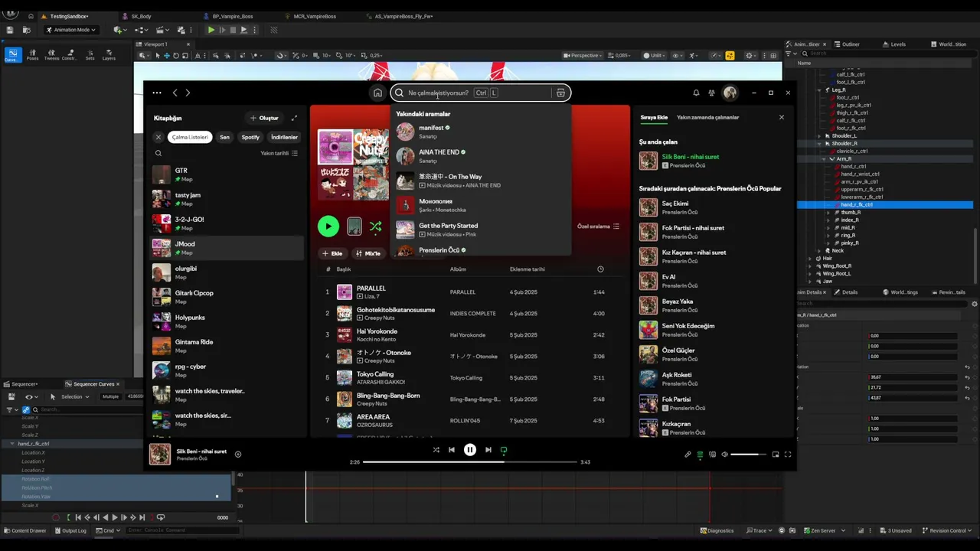Screen dimensions: 980x551
Task: Toggle repeat in Spotify player bar
Action: [504, 450]
